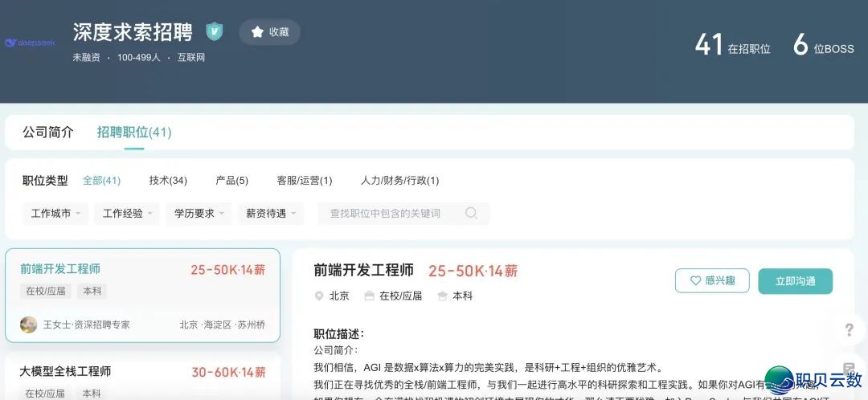Click the 北京 location pin icon

click(x=319, y=296)
